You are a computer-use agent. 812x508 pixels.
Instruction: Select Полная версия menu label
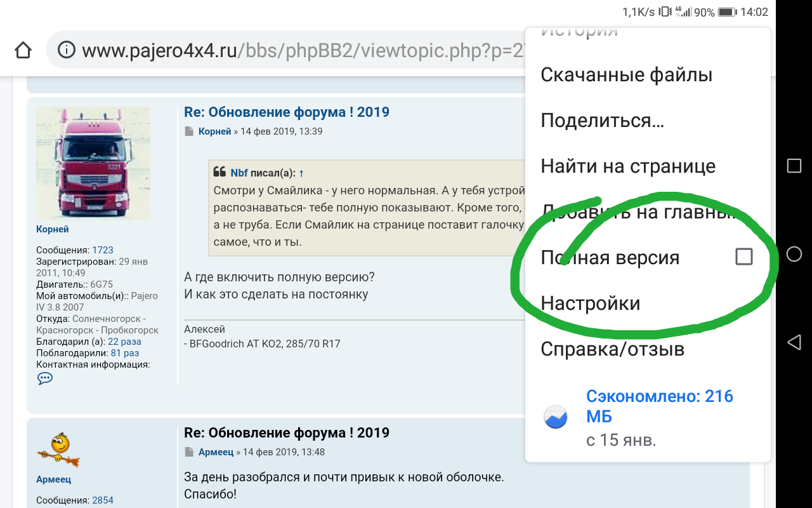[610, 258]
